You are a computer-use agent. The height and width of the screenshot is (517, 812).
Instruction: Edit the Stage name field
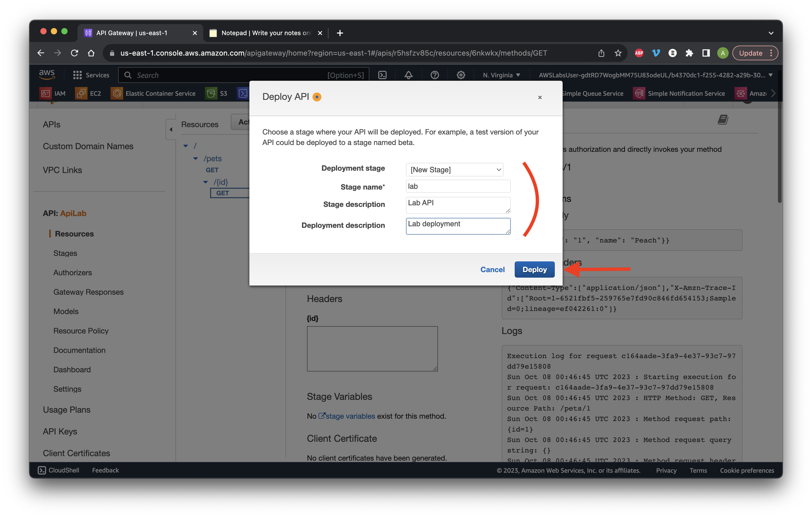(x=458, y=186)
